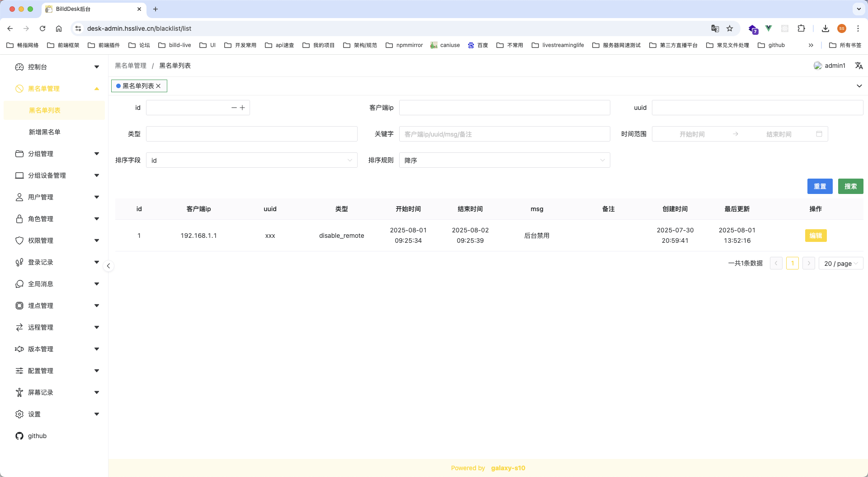Click the 开始时间 date field
This screenshot has width=868, height=477.
click(692, 134)
